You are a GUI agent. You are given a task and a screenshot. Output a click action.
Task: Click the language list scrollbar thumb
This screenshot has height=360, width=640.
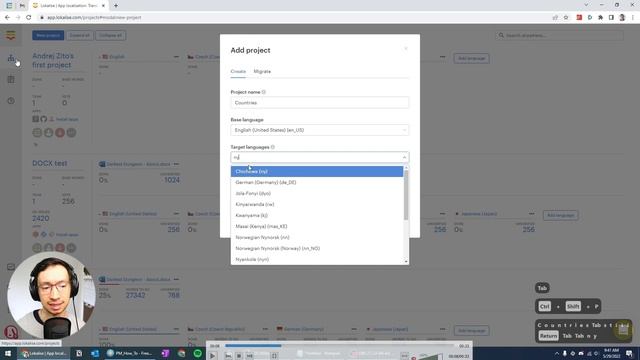click(406, 196)
